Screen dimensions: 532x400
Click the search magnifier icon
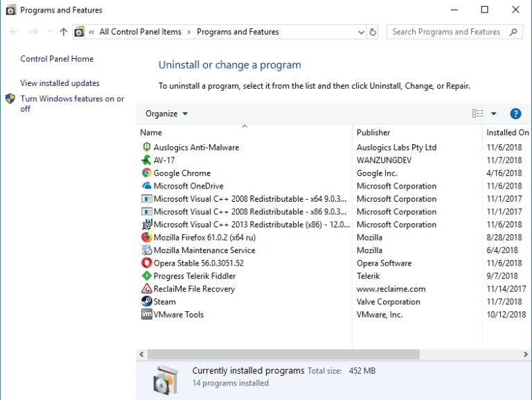(514, 32)
